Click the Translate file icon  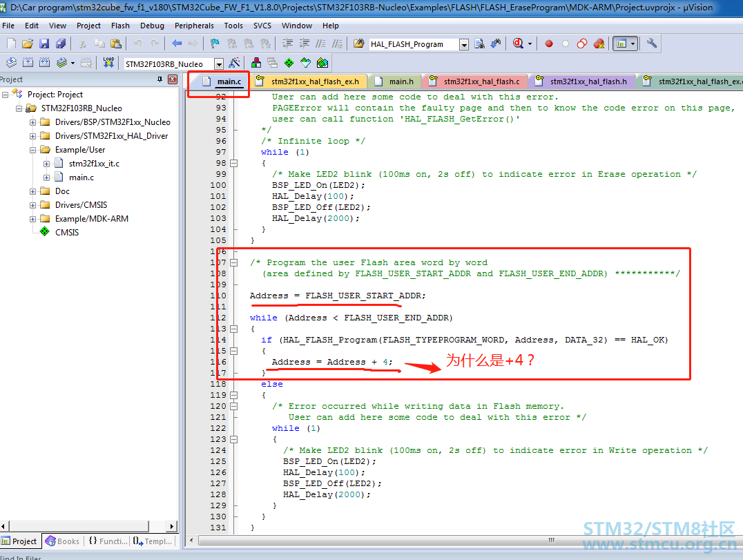coord(11,63)
